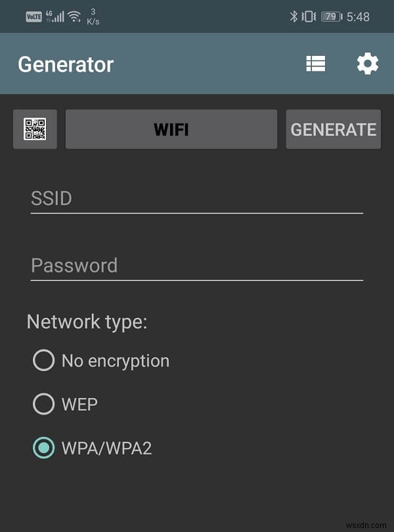This screenshot has width=394, height=532.
Task: Open the saved codes list icon
Action: point(315,63)
